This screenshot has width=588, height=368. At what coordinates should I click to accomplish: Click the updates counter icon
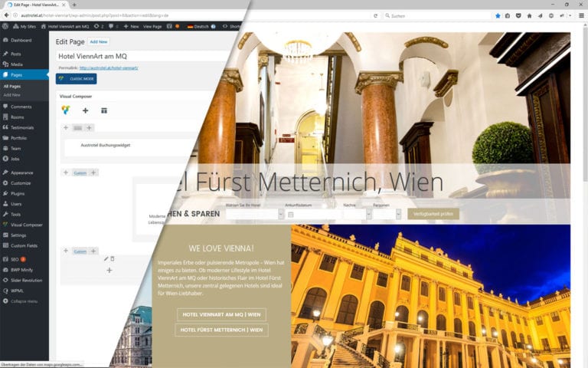[x=99, y=26]
